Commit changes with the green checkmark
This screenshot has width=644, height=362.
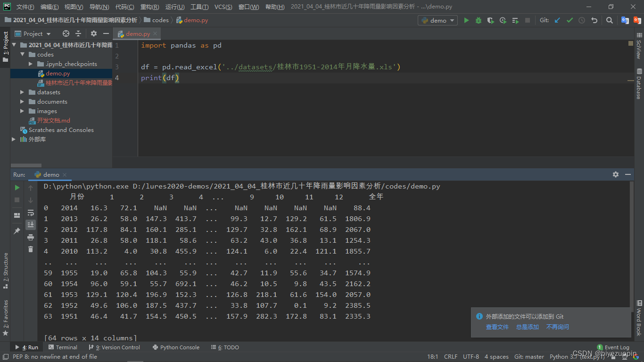570,20
